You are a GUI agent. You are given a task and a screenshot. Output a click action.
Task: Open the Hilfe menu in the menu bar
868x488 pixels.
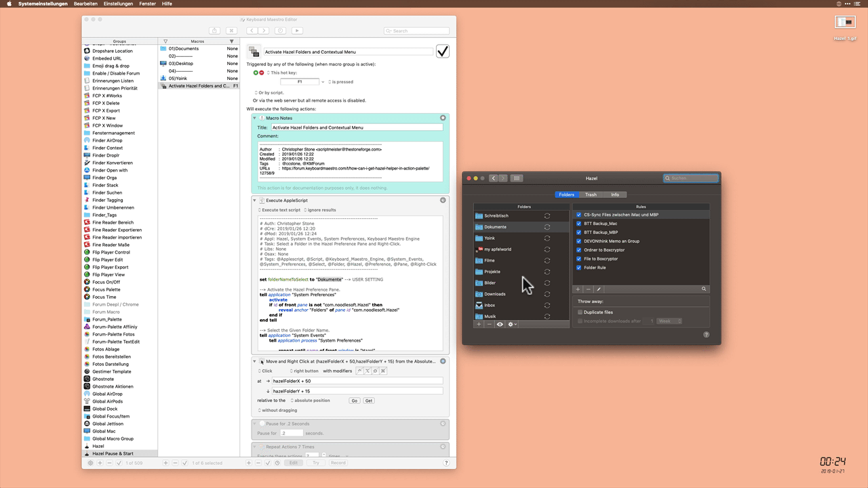(167, 4)
